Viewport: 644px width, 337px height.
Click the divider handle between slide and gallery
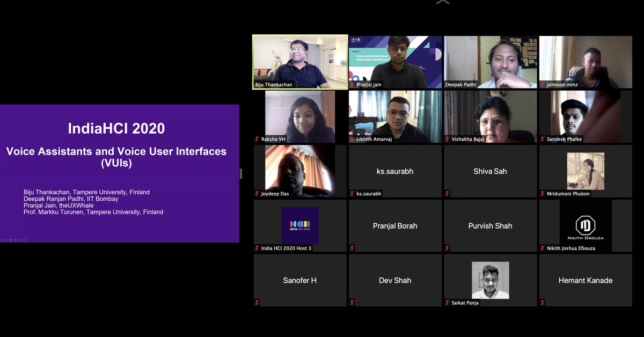tap(241, 173)
